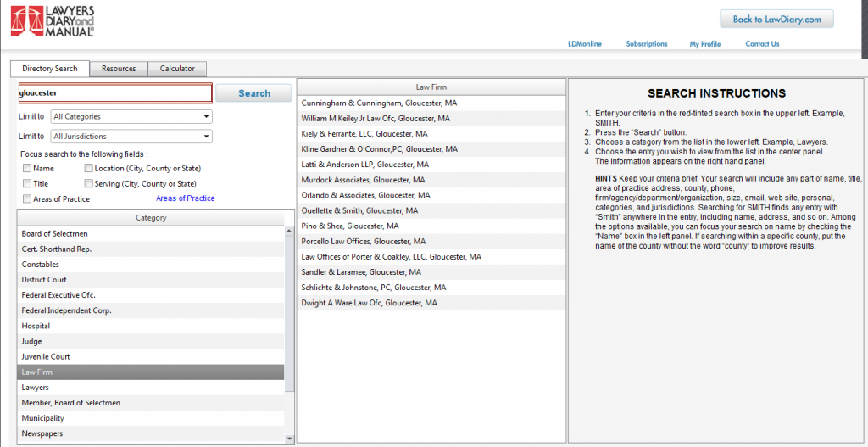Open the Subscriptions link

pyautogui.click(x=647, y=44)
